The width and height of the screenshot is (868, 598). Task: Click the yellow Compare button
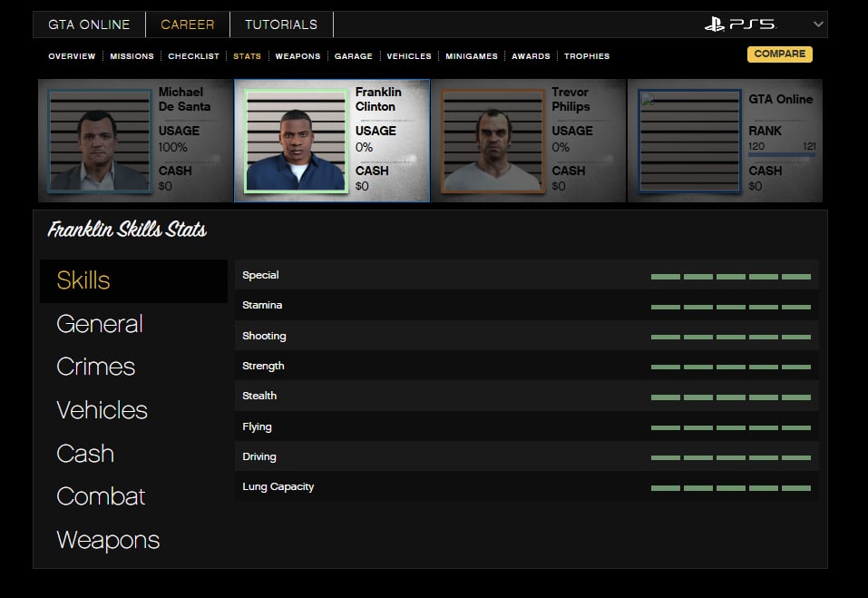point(779,54)
